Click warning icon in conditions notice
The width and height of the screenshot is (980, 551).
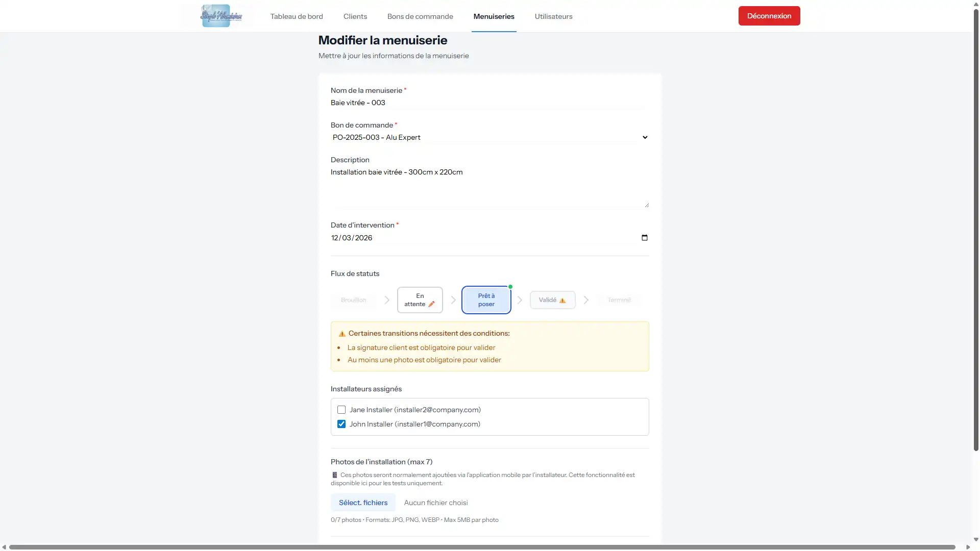(342, 334)
